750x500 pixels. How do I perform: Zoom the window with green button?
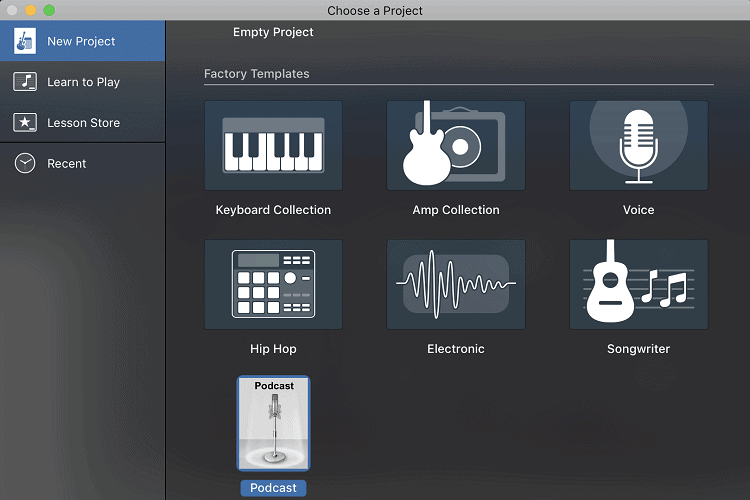click(49, 10)
